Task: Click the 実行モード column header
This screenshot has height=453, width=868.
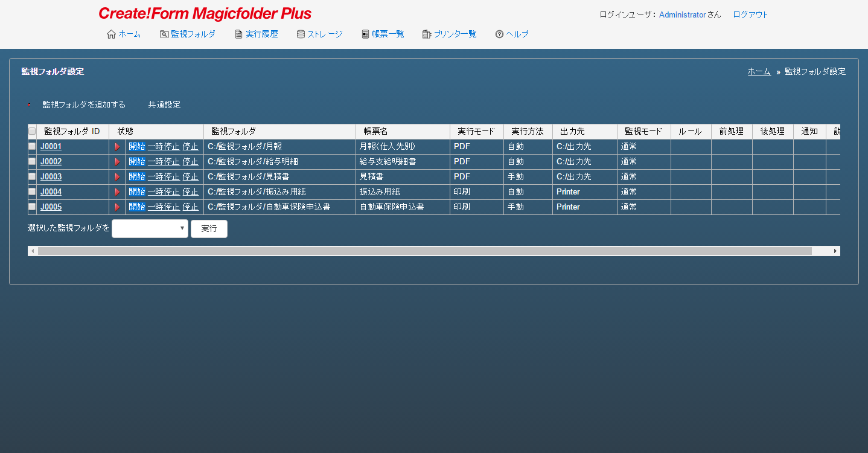Action: tap(477, 132)
